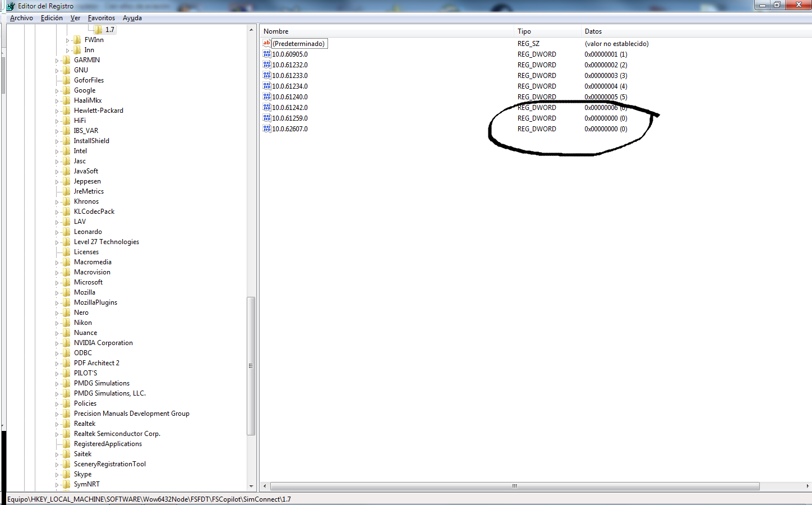This screenshot has width=812, height=505.
Task: Expand the PMDG Simulations key node
Action: tap(57, 384)
